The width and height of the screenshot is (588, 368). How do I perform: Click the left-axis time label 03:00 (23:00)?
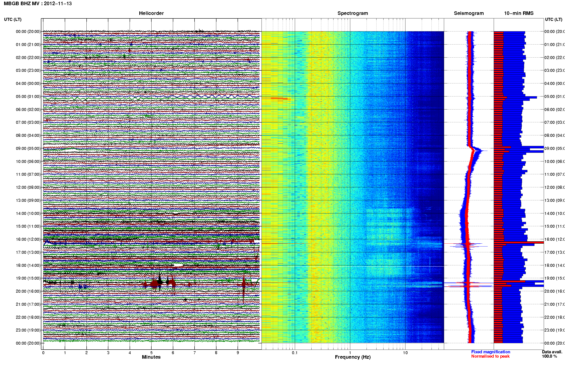click(x=28, y=70)
